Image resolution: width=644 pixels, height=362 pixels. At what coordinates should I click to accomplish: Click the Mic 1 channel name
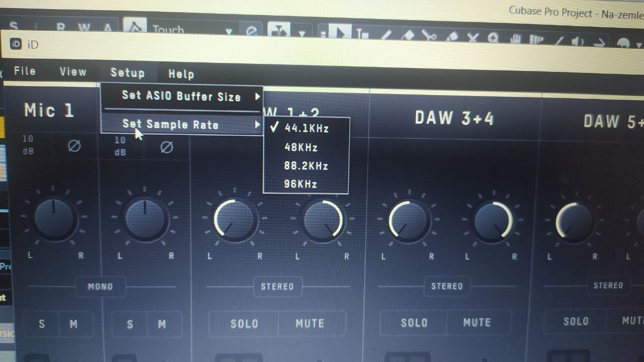point(49,110)
